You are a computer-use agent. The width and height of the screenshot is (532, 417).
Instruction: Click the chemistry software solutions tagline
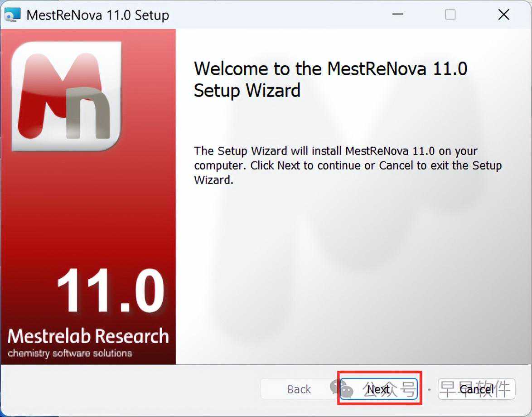(70, 353)
